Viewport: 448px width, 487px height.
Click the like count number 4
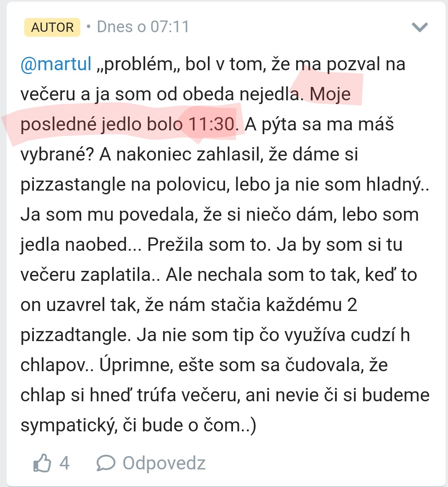tap(64, 463)
